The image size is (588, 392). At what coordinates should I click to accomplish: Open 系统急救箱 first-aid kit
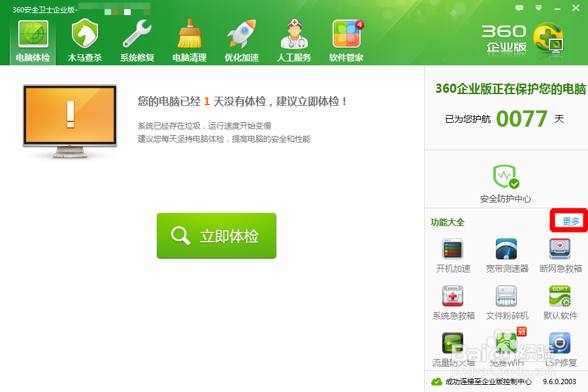(x=453, y=302)
